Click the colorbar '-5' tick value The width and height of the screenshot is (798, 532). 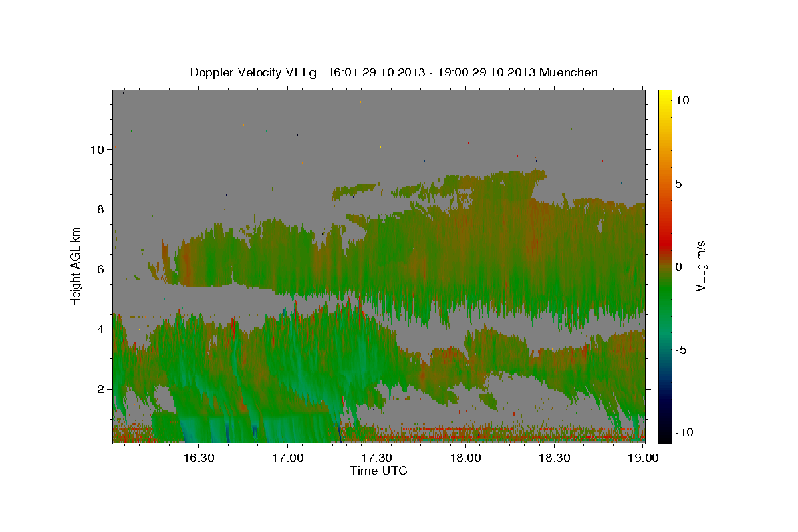coord(680,350)
